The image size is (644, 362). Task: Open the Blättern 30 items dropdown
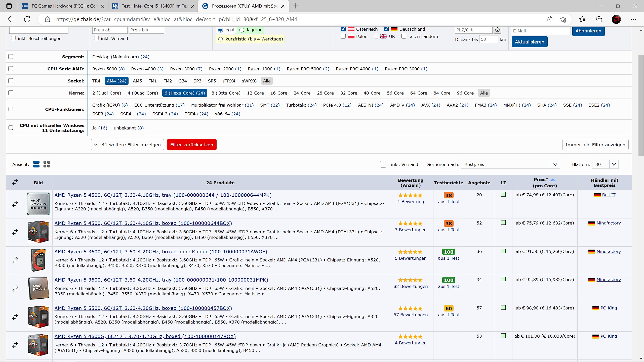click(605, 164)
